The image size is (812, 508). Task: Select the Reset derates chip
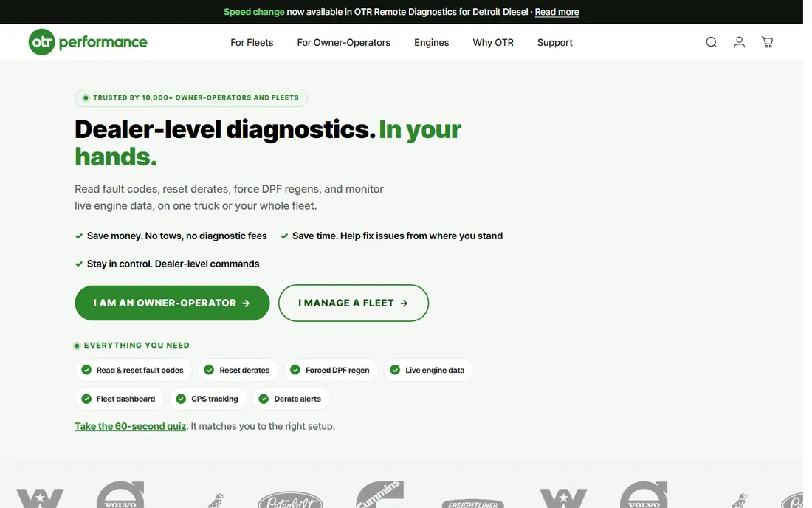click(x=238, y=370)
